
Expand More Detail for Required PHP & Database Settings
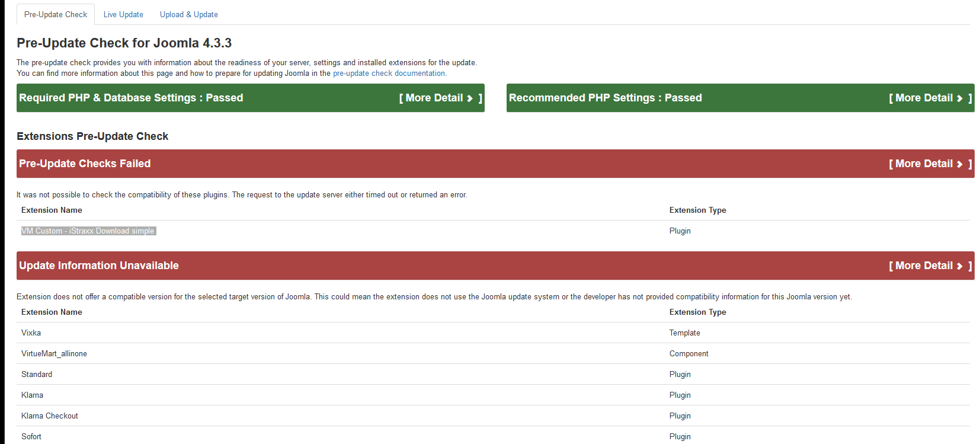click(x=440, y=98)
